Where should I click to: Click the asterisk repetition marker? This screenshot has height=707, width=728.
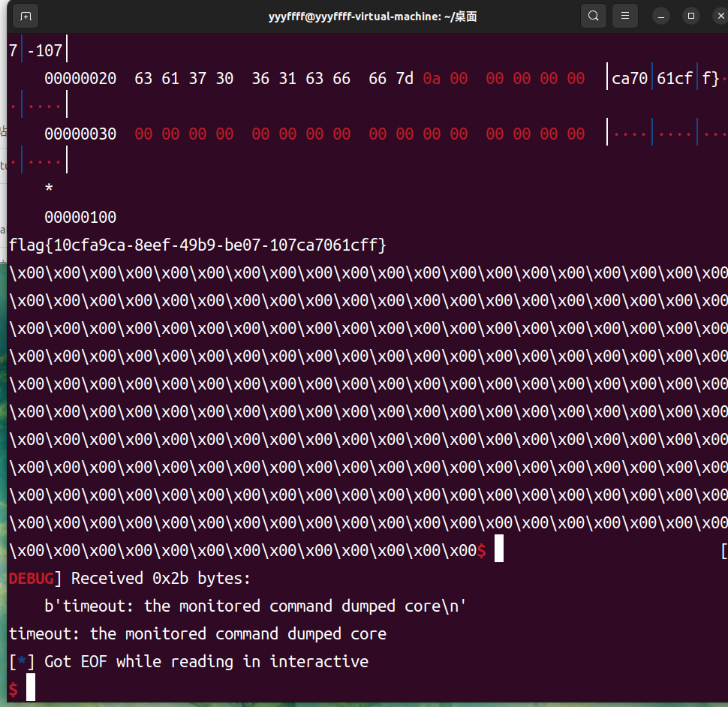pyautogui.click(x=48, y=188)
